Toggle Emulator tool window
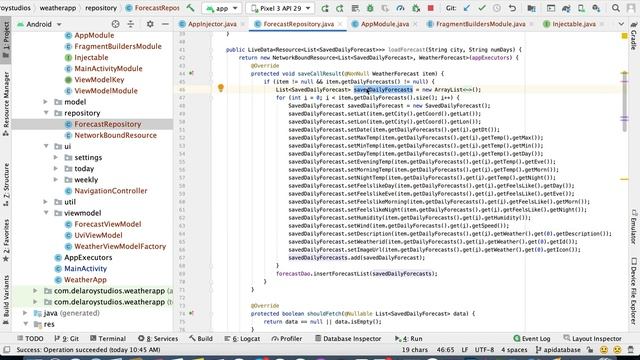640x360 pixels. (x=634, y=227)
